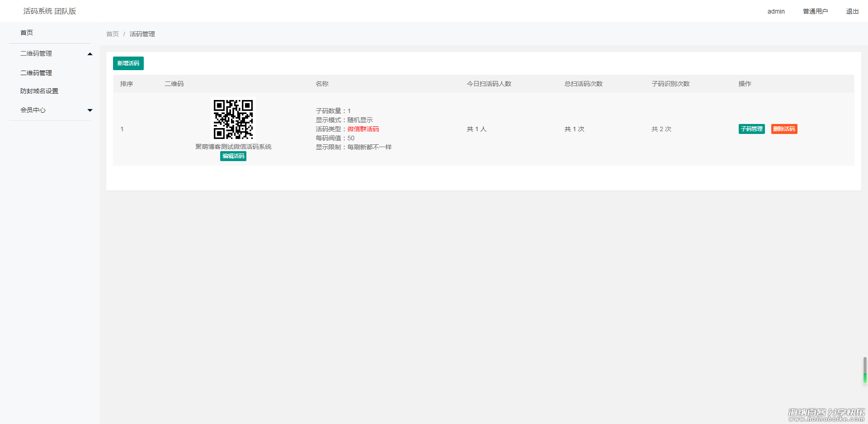Click the 显示限制：每刷新都不一样 line

pyautogui.click(x=354, y=147)
